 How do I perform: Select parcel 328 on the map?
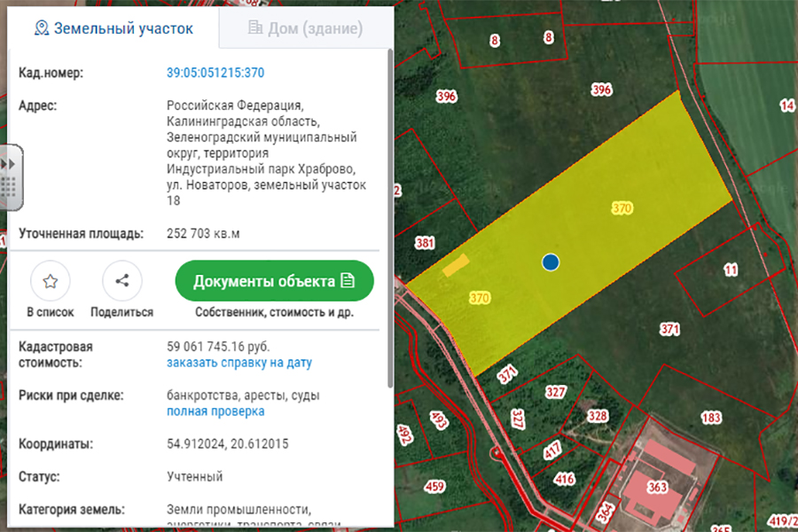point(598,416)
